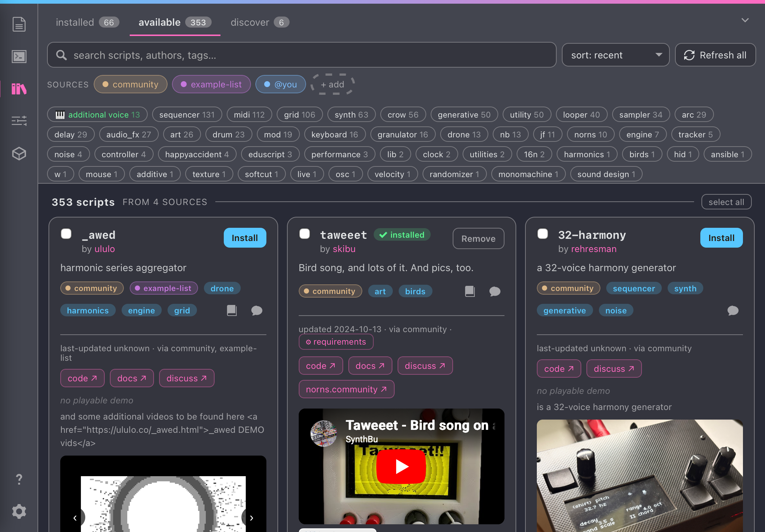Open the code link on _awed card
The height and width of the screenshot is (532, 765).
click(82, 378)
